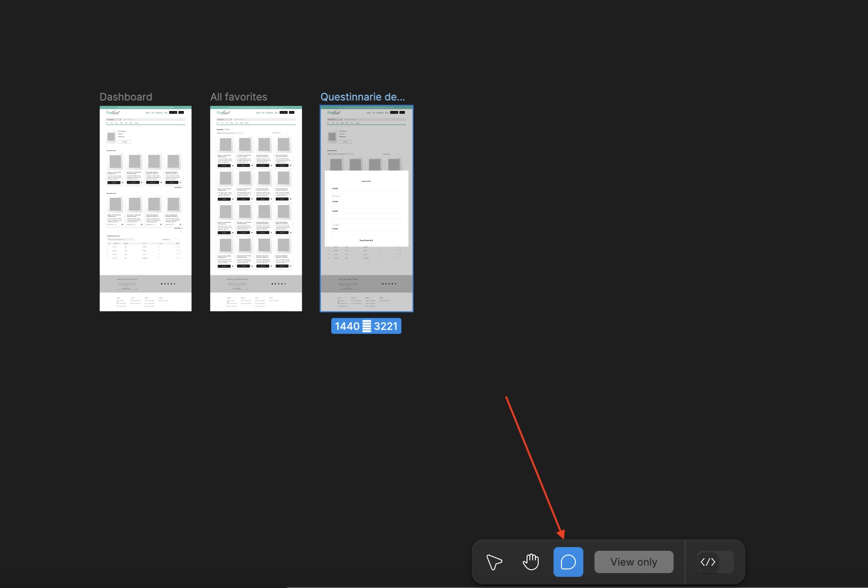The width and height of the screenshot is (868, 588).
Task: Click the logo in All favorites frame
Action: (x=223, y=113)
